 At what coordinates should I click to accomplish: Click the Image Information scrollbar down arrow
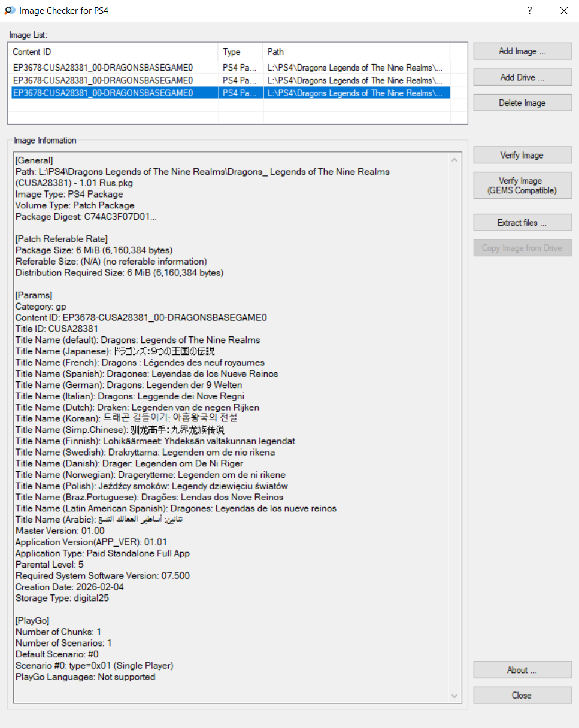point(456,696)
